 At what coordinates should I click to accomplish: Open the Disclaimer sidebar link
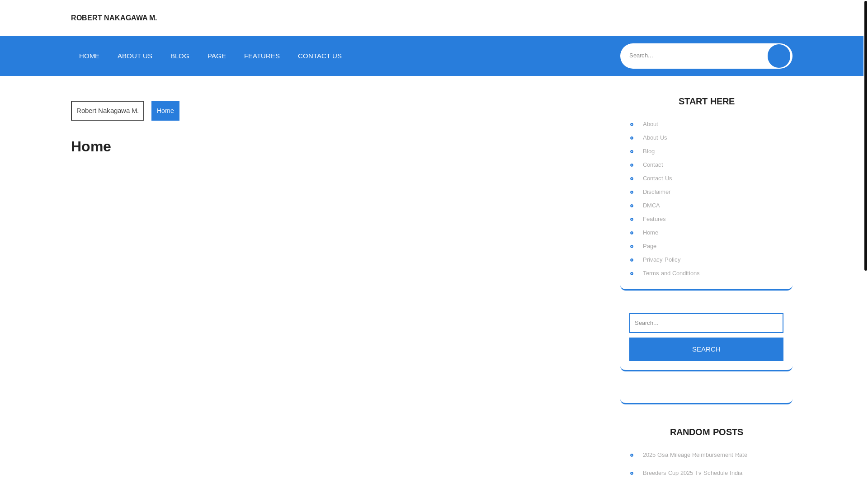coord(657,192)
